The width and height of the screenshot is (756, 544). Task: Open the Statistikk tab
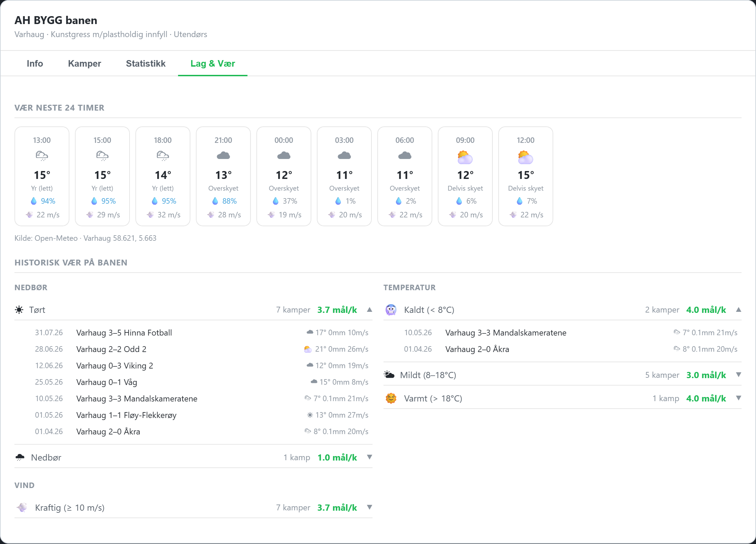(x=146, y=64)
